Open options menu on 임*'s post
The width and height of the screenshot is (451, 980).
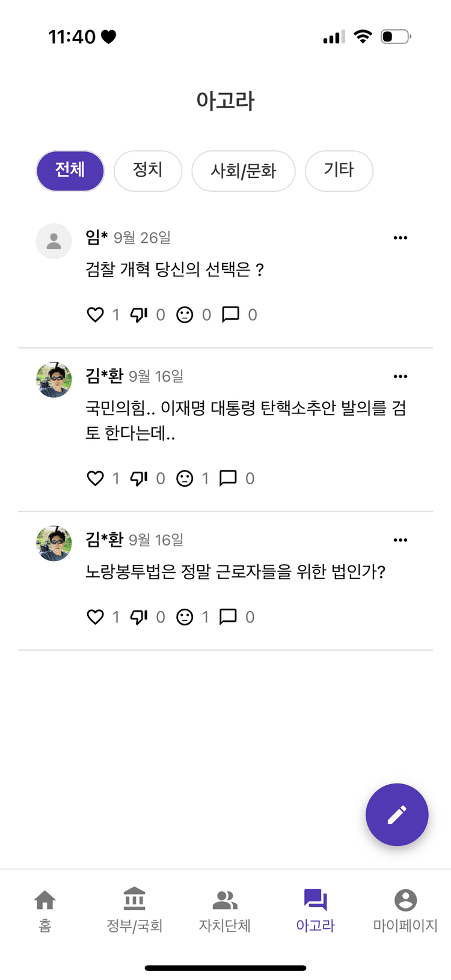point(400,237)
